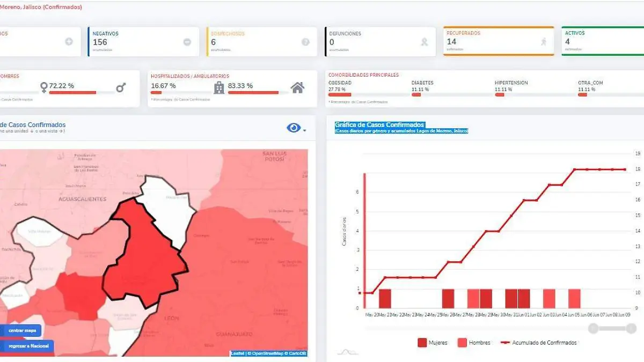Click the 'Gráfica de Casos Confirmados' chart title
644x362 pixels.
[x=379, y=125]
